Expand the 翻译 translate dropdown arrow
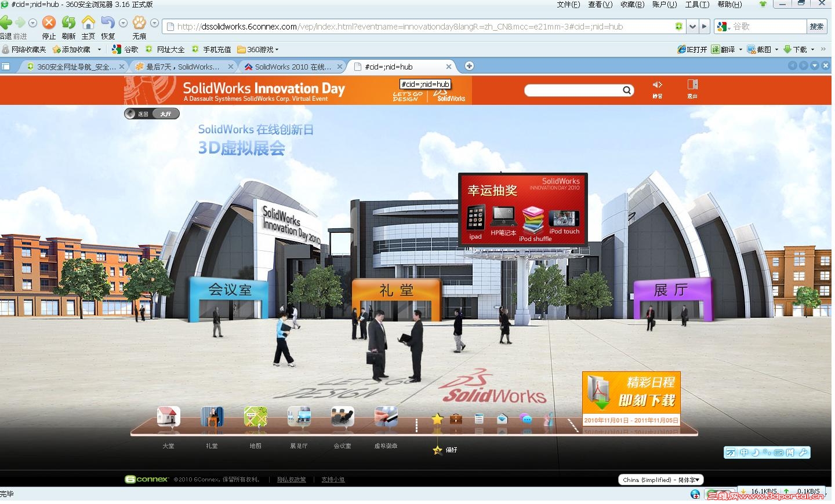835x504 pixels. 740,50
